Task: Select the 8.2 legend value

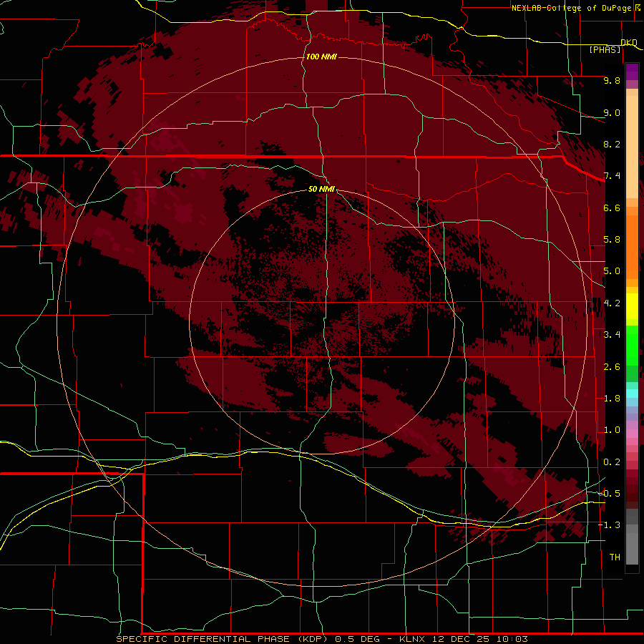Action: point(612,144)
